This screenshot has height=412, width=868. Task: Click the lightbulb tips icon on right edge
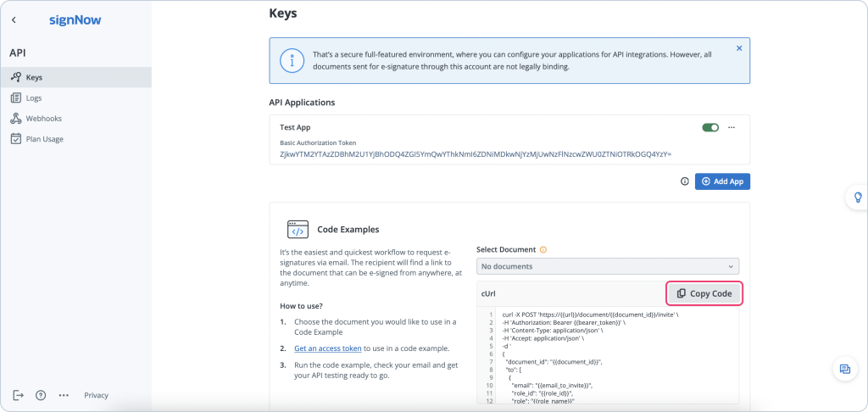857,198
